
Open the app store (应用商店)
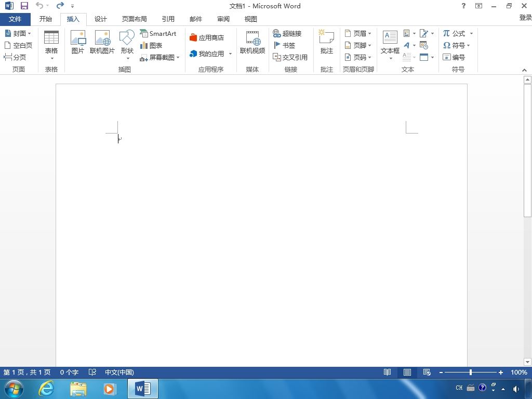(x=207, y=37)
